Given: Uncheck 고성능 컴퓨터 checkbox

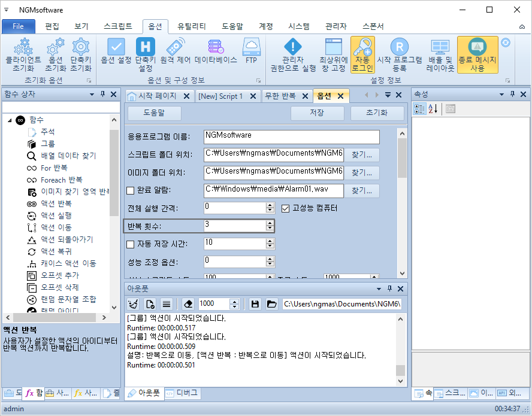Looking at the screenshot, I should [x=286, y=208].
